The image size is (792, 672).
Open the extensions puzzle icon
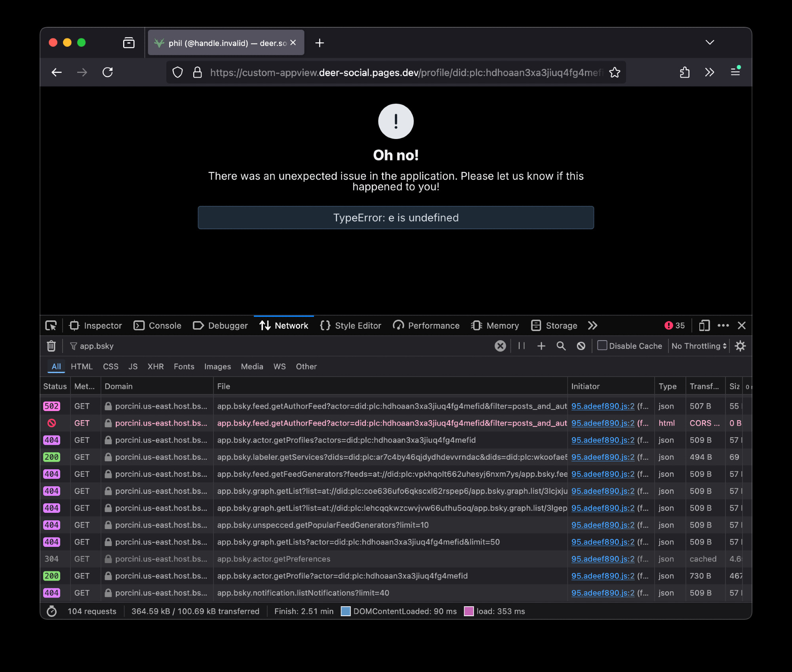685,72
